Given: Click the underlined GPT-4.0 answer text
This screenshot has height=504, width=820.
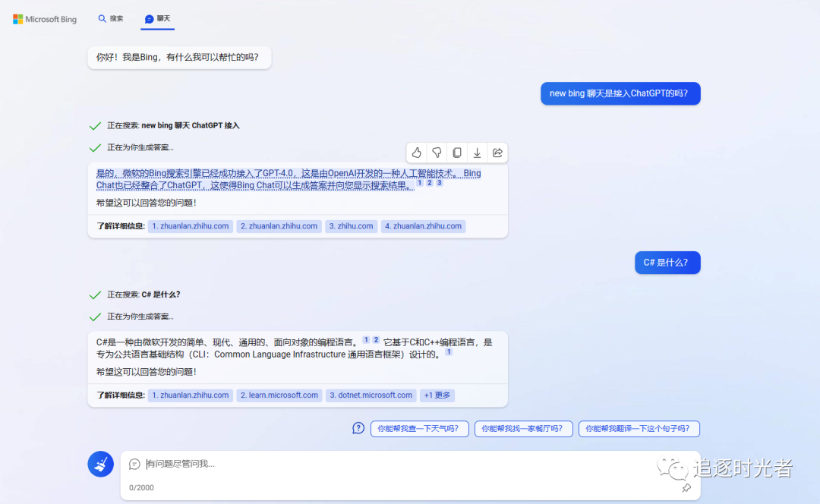Looking at the screenshot, I should click(289, 179).
